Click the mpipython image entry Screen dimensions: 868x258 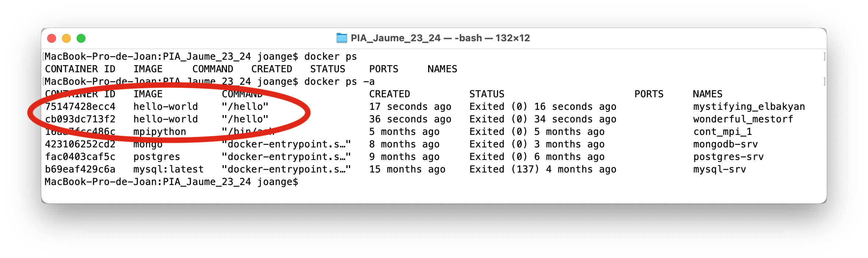click(160, 131)
